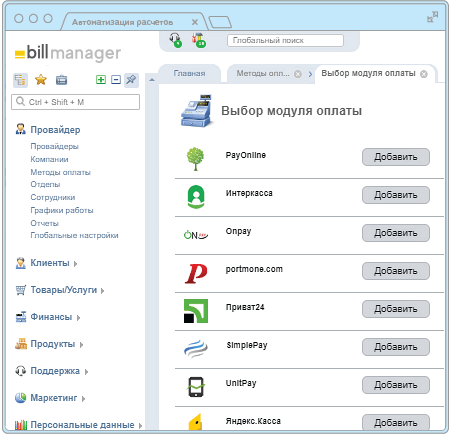
Task: Add the PayOnline payment module
Action: point(396,157)
